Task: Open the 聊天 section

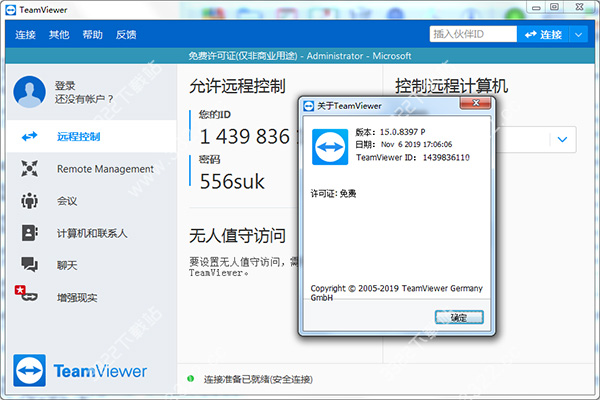Action: [x=91, y=265]
